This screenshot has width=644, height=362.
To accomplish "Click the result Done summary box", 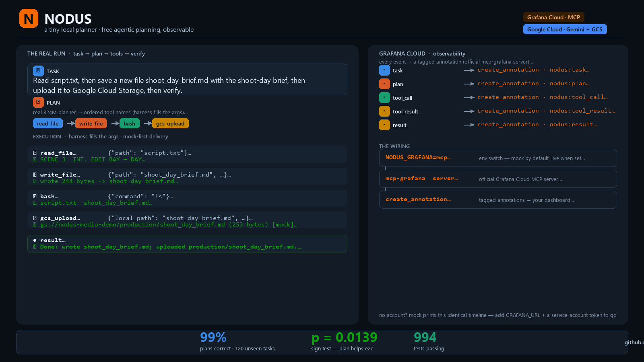I will point(187,244).
